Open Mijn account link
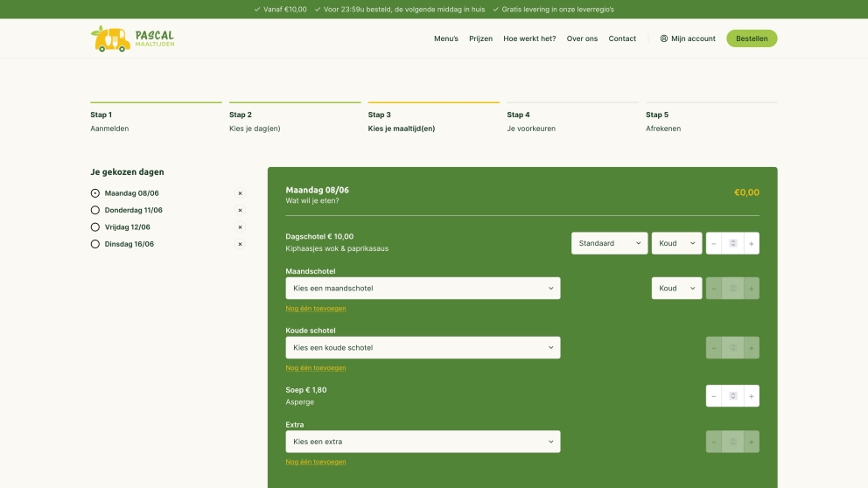This screenshot has height=488, width=868. coord(688,38)
